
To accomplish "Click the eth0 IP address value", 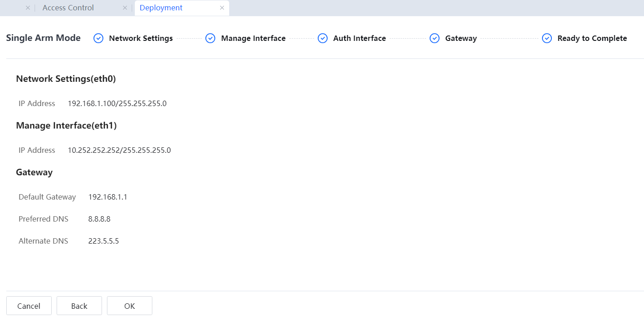I will [117, 104].
